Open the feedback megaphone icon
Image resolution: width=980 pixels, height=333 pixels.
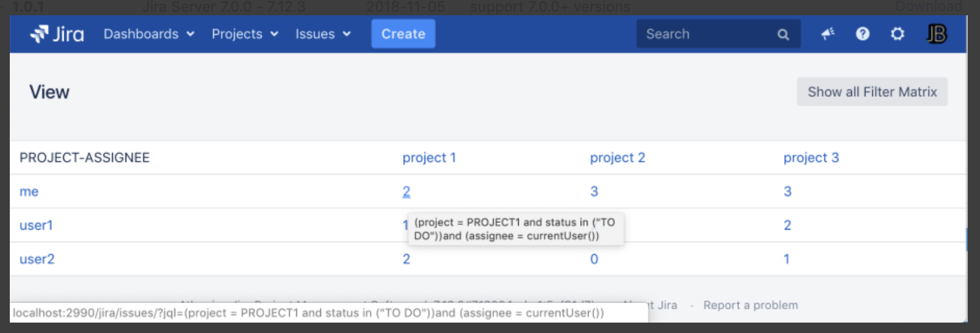point(828,34)
